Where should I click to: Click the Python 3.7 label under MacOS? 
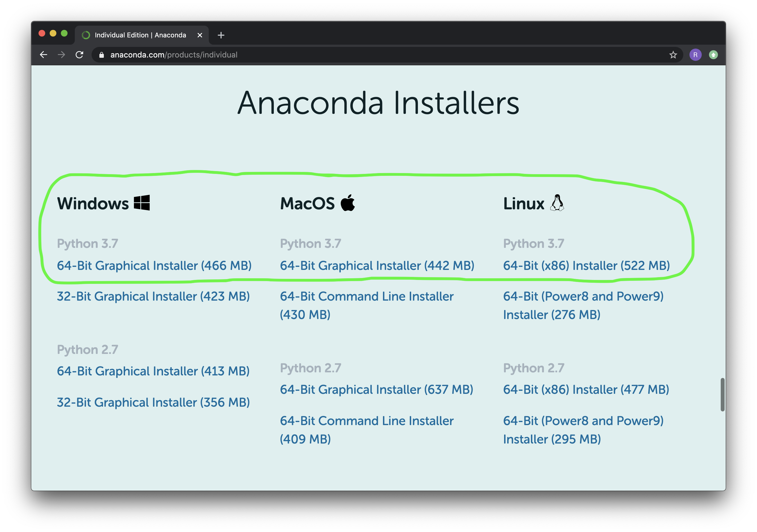(311, 244)
